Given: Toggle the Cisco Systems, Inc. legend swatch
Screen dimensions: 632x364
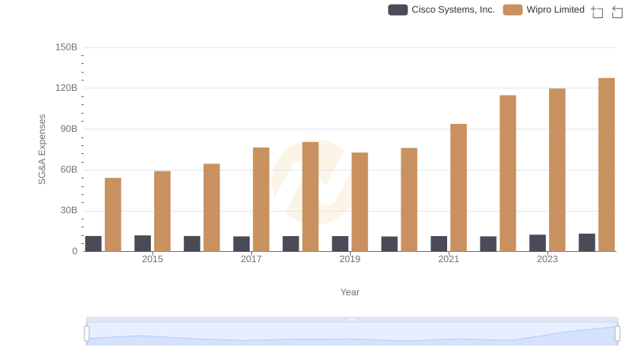Looking at the screenshot, I should pos(398,9).
